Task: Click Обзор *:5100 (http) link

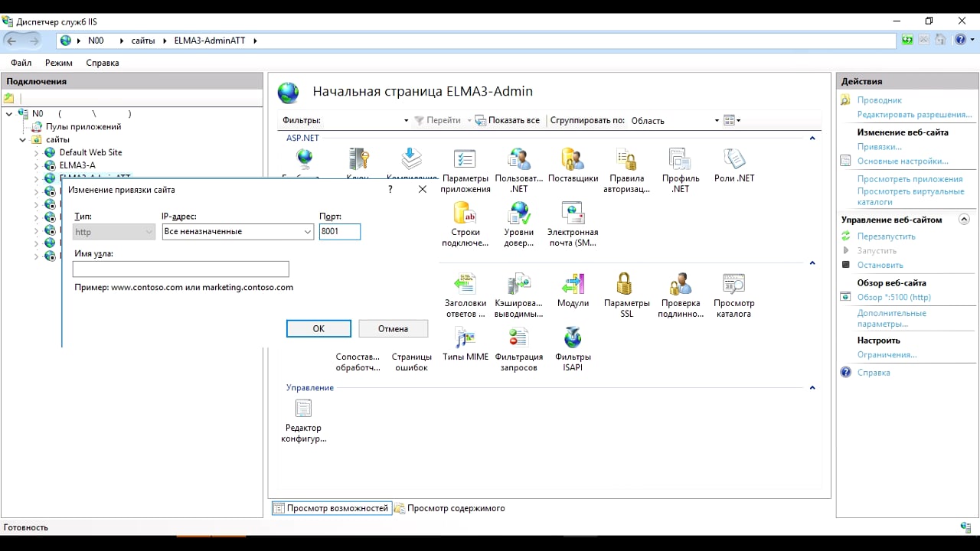Action: click(893, 297)
